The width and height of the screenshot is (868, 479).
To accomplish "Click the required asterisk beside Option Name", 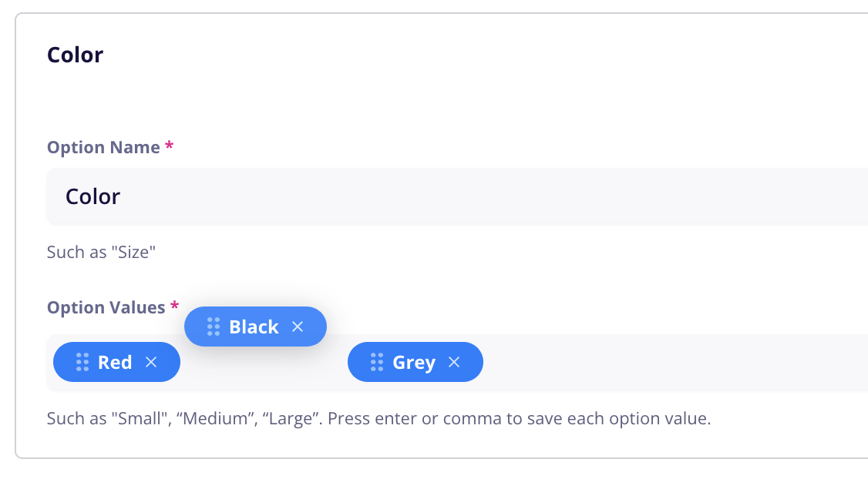I will tap(170, 146).
